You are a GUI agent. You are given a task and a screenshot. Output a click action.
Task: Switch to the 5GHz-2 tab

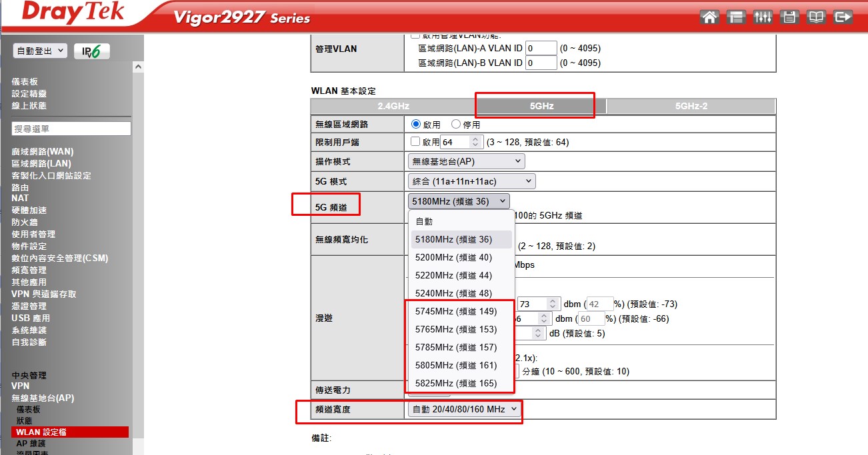(x=691, y=106)
